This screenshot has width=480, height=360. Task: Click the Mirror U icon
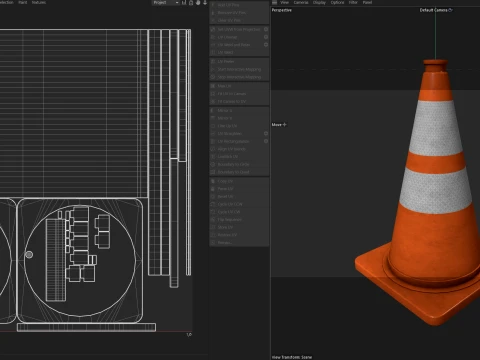[213, 110]
